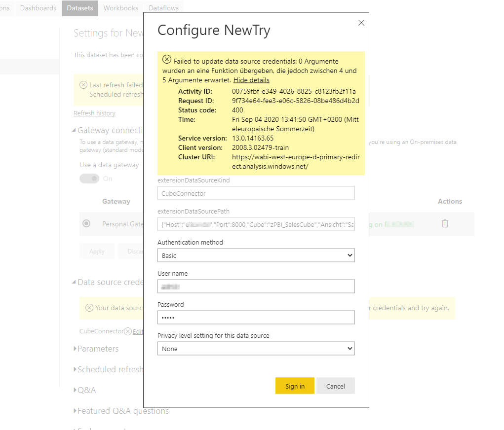
Task: Click the Actions column header
Action: coord(450,201)
